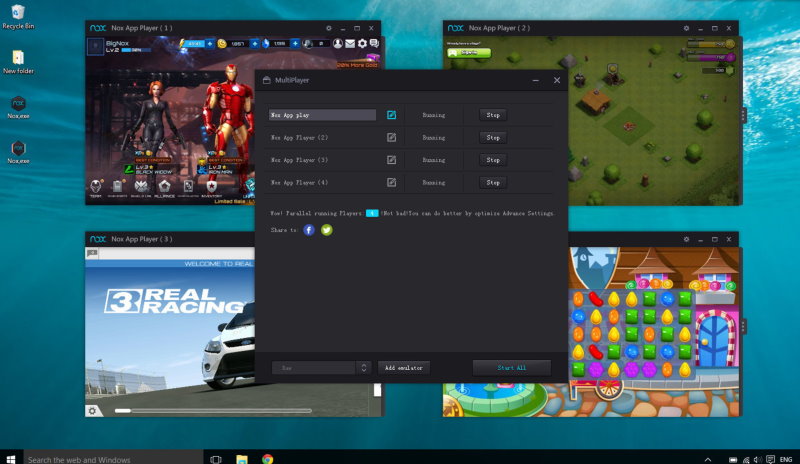The width and height of the screenshot is (800, 464).
Task: Open settings gear in bottom-right Nox player title bar
Action: click(x=686, y=239)
